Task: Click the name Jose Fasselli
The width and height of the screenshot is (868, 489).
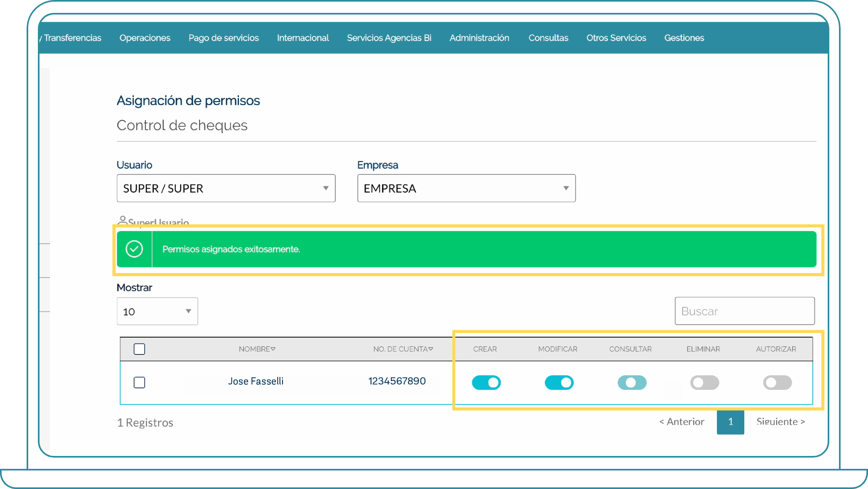Action: tap(256, 381)
